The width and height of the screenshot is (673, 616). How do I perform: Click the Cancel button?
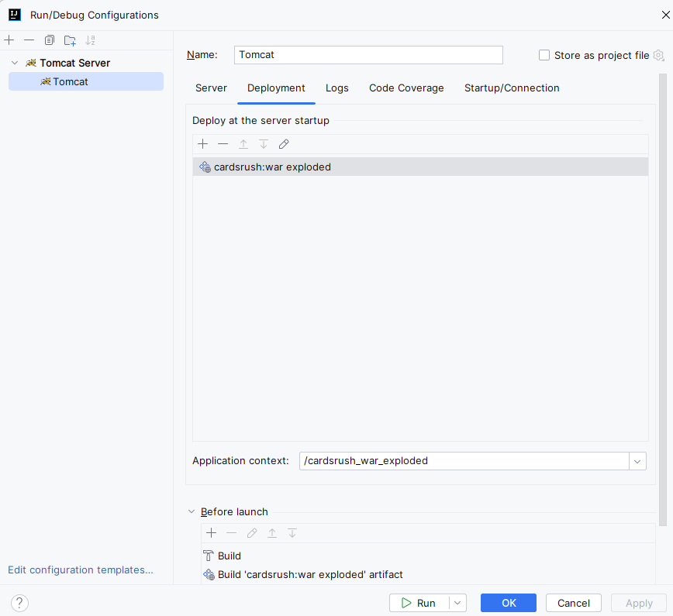coord(574,603)
